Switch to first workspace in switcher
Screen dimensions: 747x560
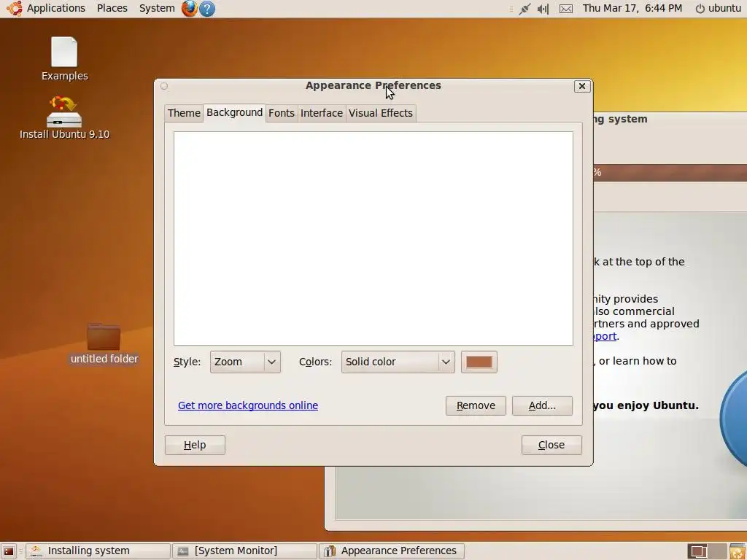[x=698, y=551]
